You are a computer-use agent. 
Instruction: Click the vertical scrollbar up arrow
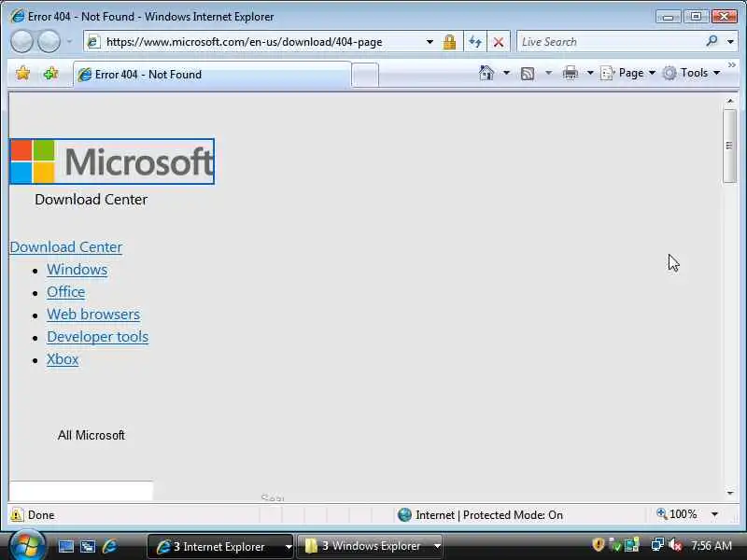click(730, 101)
